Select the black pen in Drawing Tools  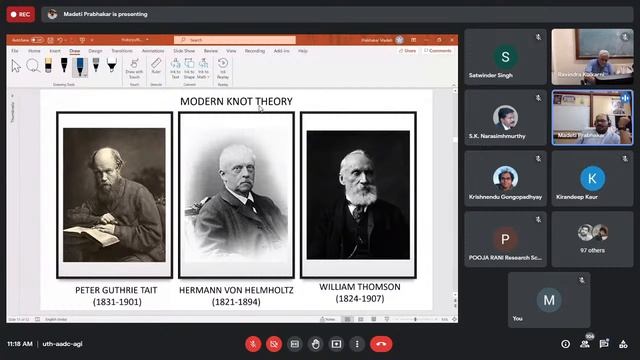(x=64, y=65)
